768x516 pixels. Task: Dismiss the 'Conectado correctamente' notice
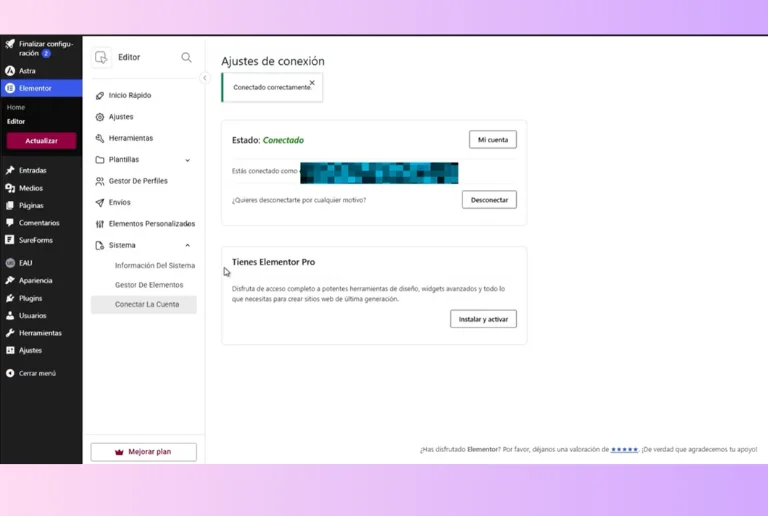(x=312, y=82)
